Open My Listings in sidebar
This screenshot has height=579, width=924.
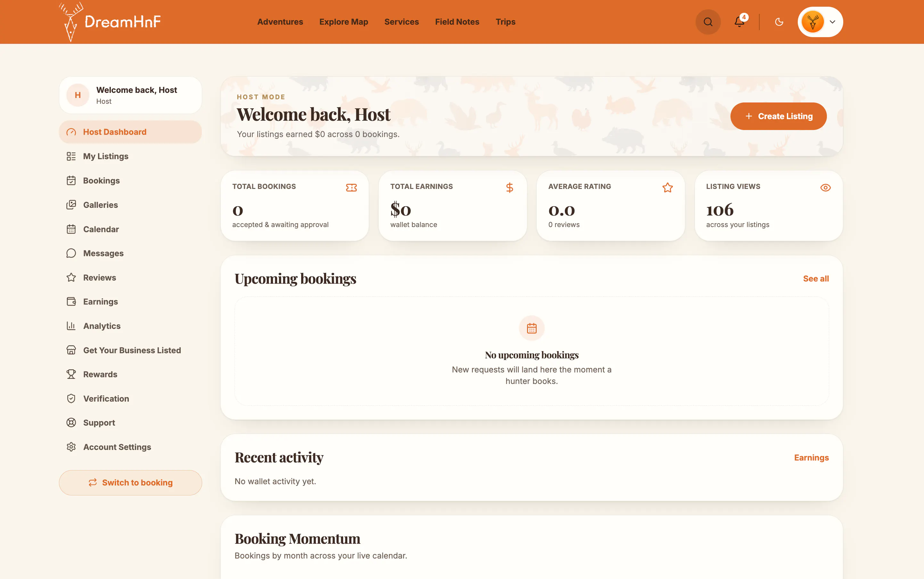130,156
